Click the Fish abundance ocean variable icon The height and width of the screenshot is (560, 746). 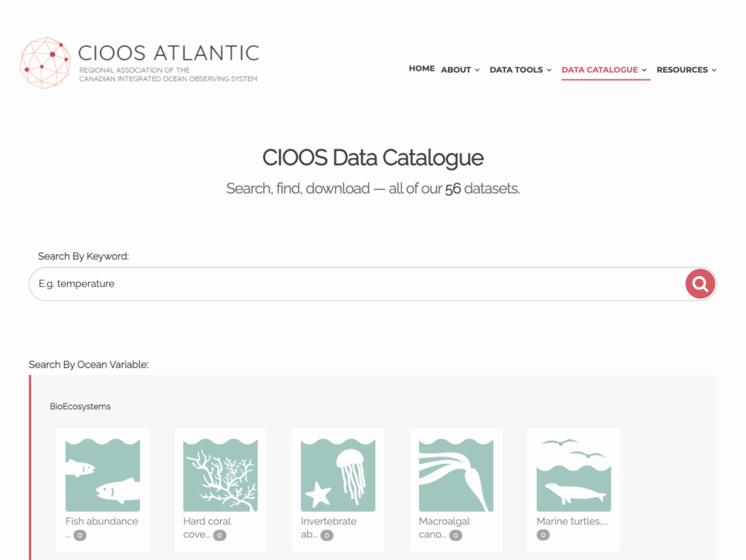tap(103, 475)
